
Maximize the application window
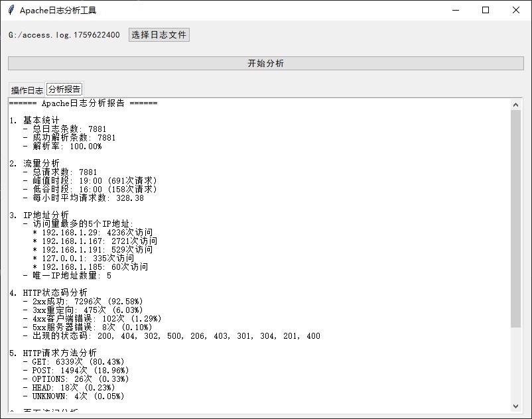click(486, 10)
